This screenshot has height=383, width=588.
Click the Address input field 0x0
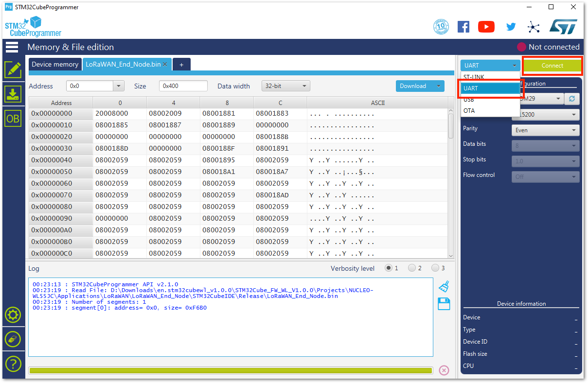(90, 86)
